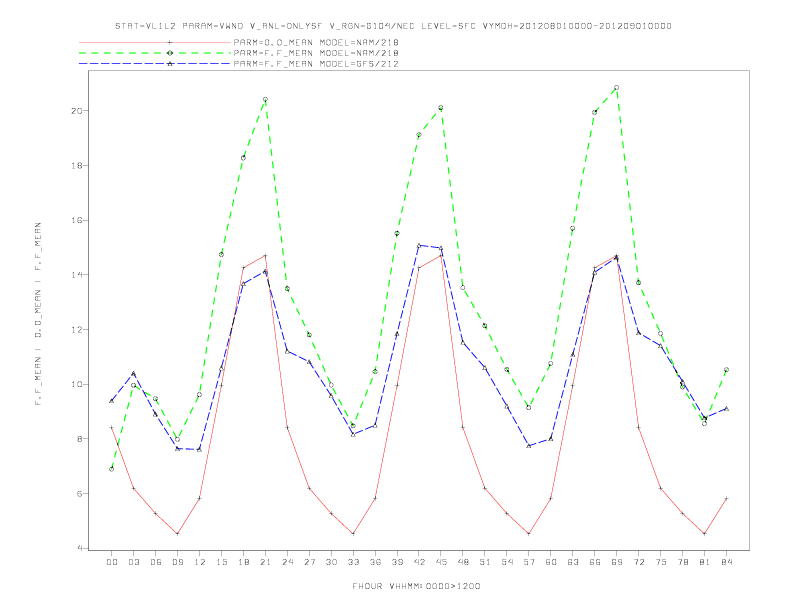This screenshot has width=792, height=612.
Task: Click x-axis tick label 27
Action: click(x=309, y=562)
